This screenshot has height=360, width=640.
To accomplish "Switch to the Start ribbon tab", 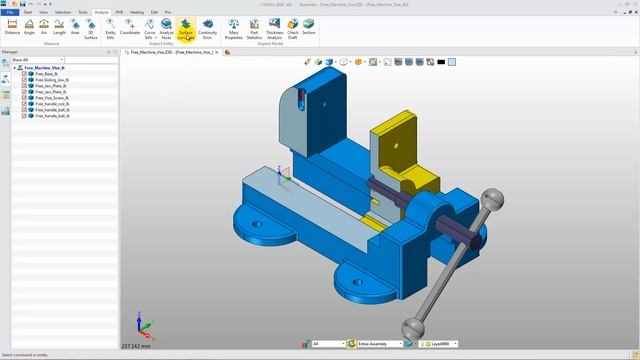I will (x=28, y=12).
